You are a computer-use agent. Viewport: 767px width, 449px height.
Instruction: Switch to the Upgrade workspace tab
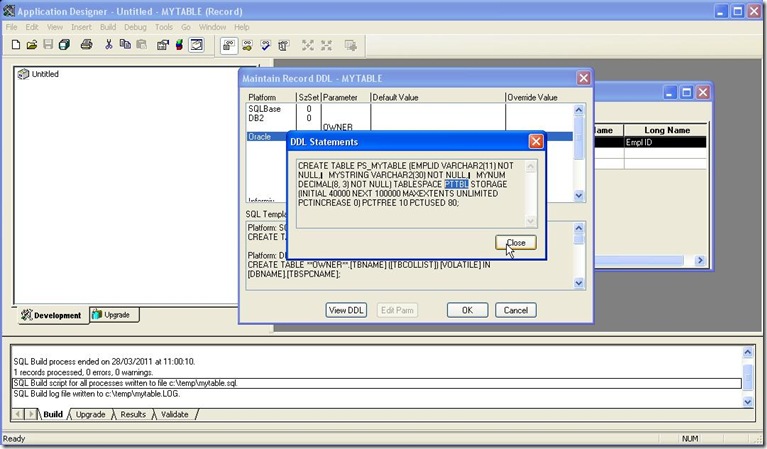pyautogui.click(x=114, y=315)
